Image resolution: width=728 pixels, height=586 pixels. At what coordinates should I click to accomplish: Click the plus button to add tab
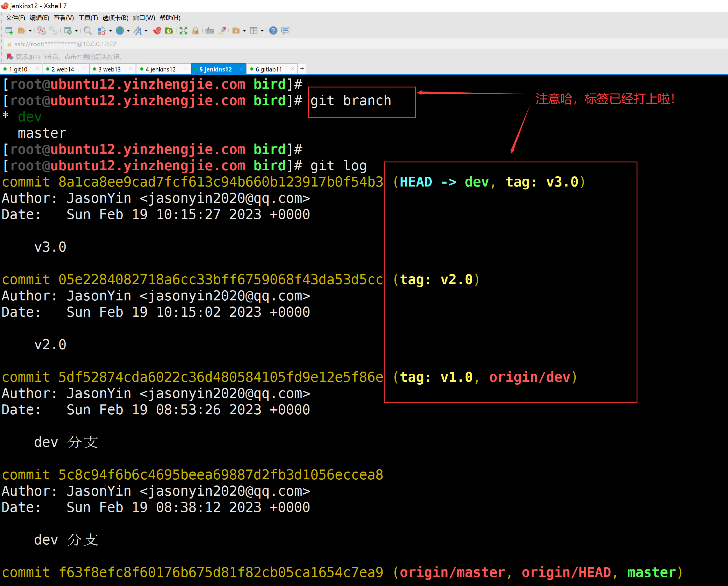(x=302, y=69)
